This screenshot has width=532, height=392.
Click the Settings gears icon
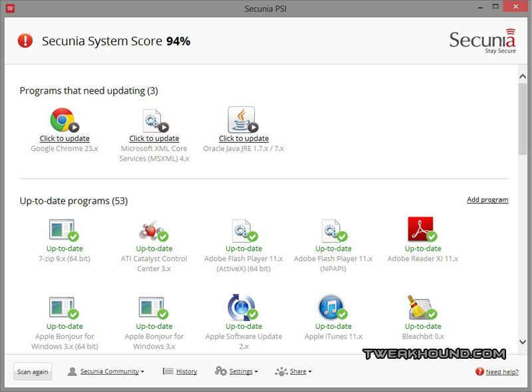point(221,371)
